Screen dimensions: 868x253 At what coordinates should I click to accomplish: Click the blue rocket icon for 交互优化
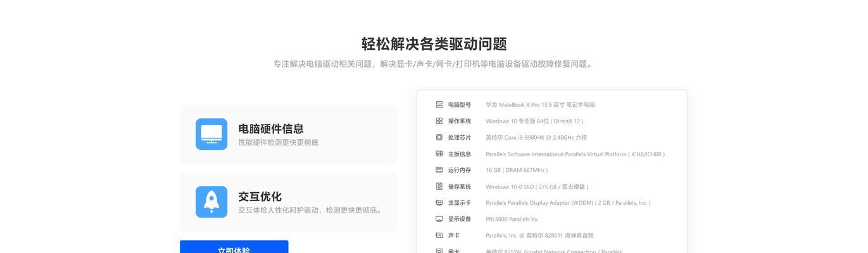(x=211, y=202)
